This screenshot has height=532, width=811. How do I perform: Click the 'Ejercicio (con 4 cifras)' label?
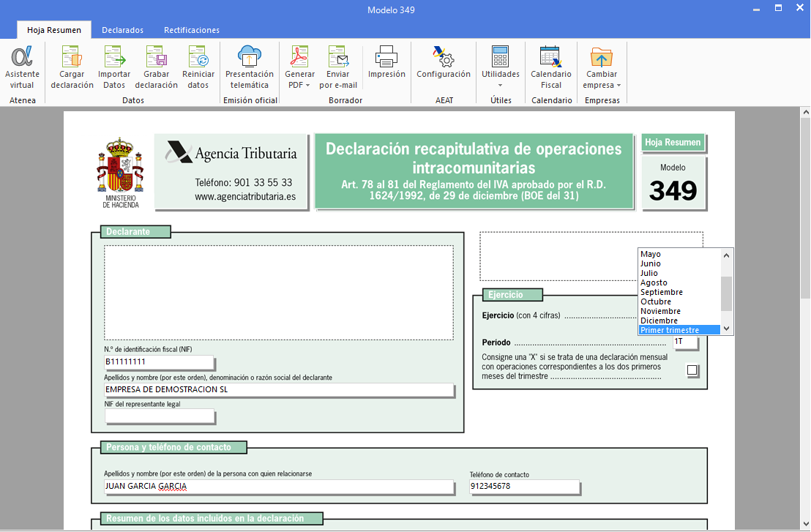(521, 315)
